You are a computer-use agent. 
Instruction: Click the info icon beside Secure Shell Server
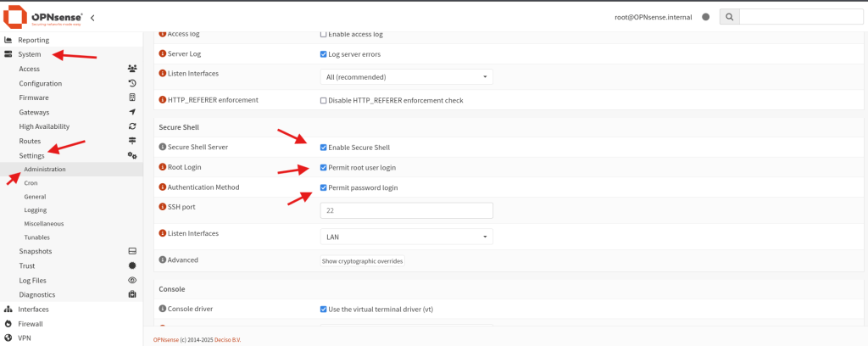[x=163, y=147]
